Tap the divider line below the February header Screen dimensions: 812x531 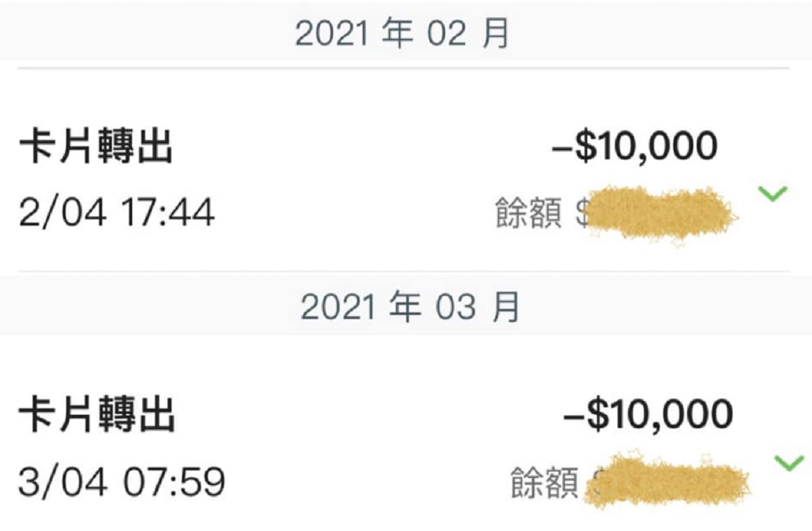[x=406, y=67]
